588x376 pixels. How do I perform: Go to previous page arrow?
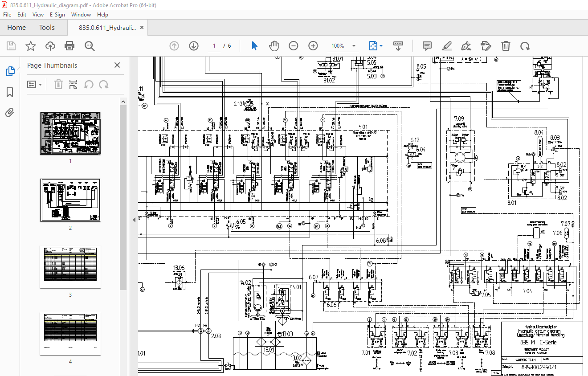coord(174,46)
